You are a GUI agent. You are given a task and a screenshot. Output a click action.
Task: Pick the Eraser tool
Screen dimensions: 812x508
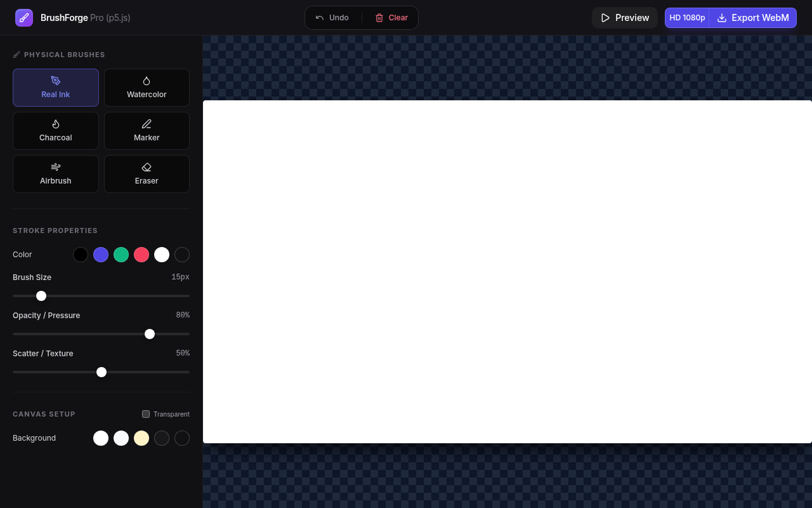tap(147, 173)
